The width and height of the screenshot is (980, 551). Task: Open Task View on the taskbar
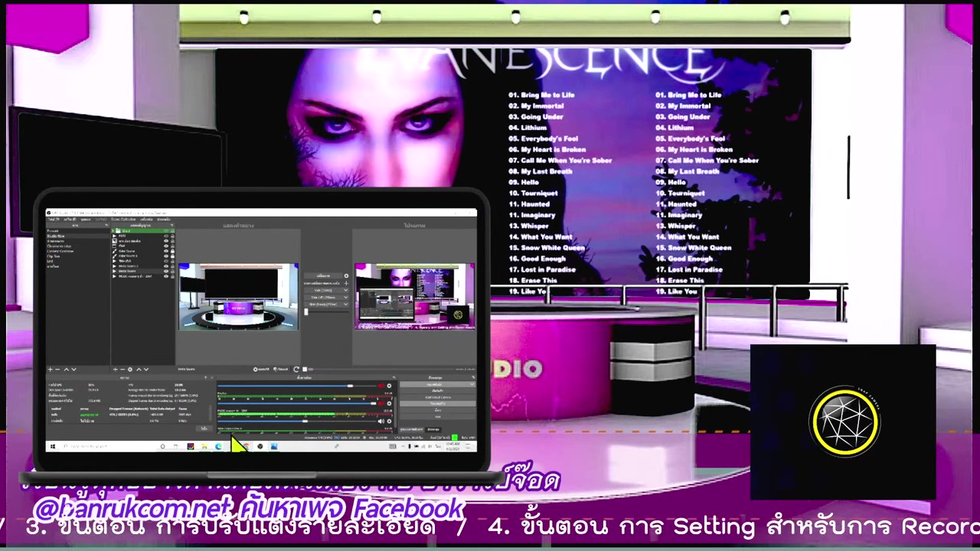click(x=176, y=446)
